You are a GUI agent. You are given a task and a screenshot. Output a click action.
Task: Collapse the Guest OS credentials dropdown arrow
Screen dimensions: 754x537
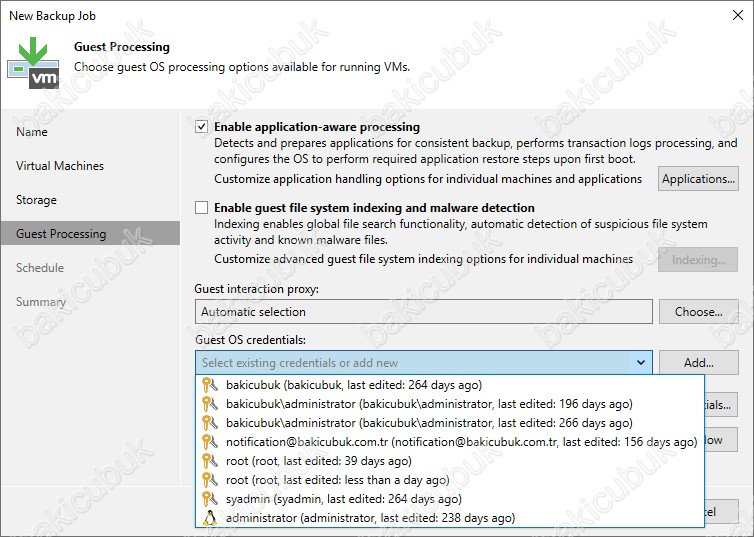641,362
